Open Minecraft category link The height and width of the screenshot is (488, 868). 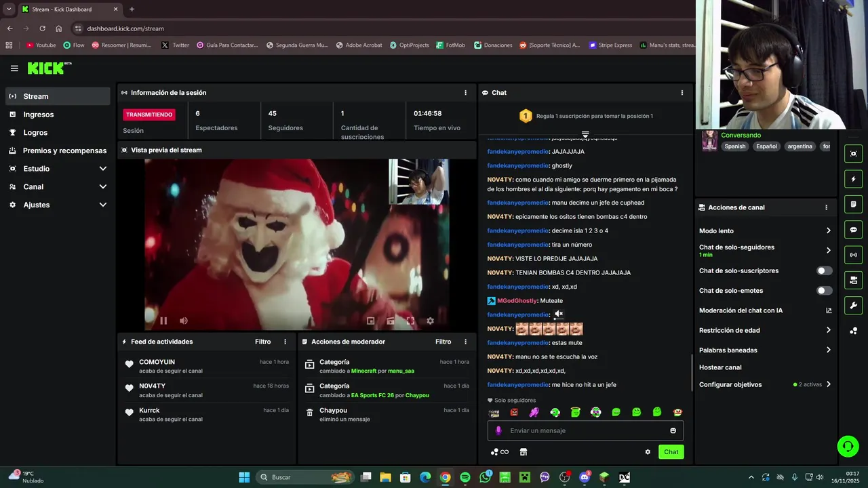coord(363,371)
